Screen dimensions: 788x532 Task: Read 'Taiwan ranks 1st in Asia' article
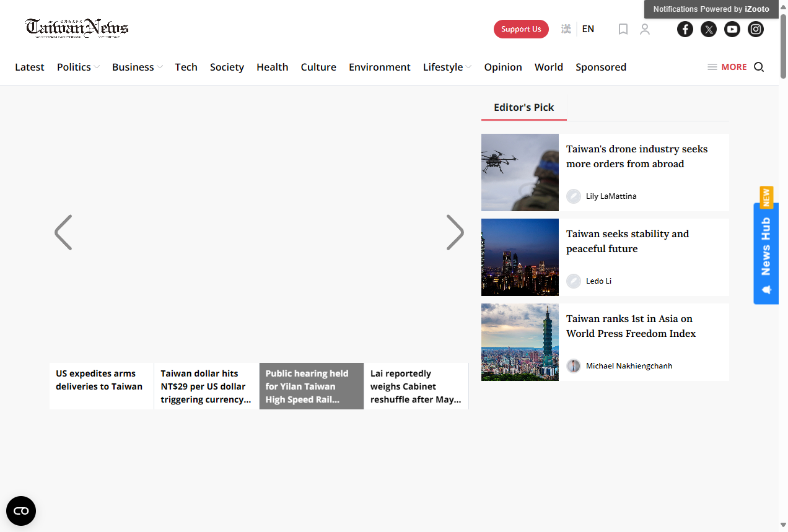pos(631,326)
